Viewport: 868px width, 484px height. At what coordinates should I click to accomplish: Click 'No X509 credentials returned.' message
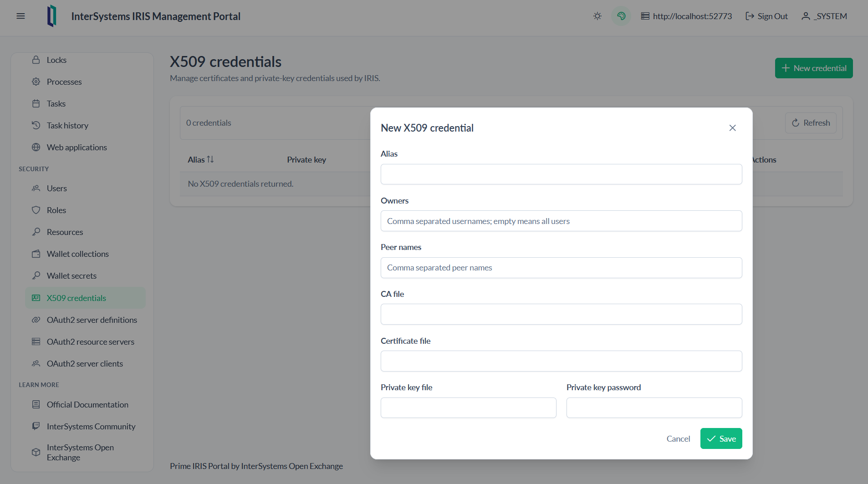(x=240, y=184)
